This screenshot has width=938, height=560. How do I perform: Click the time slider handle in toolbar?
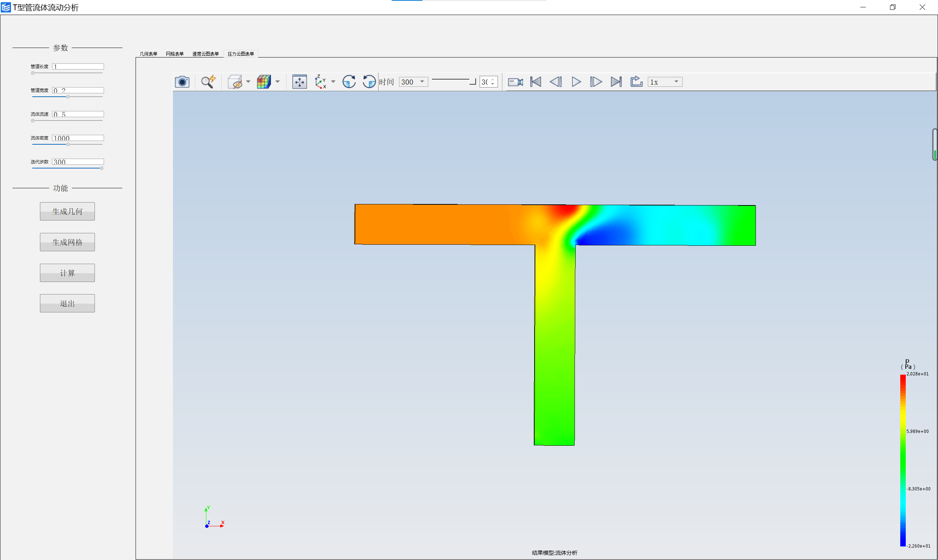[x=473, y=82]
